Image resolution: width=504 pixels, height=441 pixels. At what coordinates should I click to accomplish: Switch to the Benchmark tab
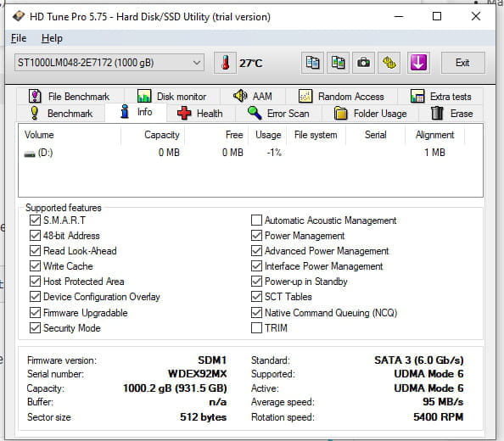(x=61, y=114)
